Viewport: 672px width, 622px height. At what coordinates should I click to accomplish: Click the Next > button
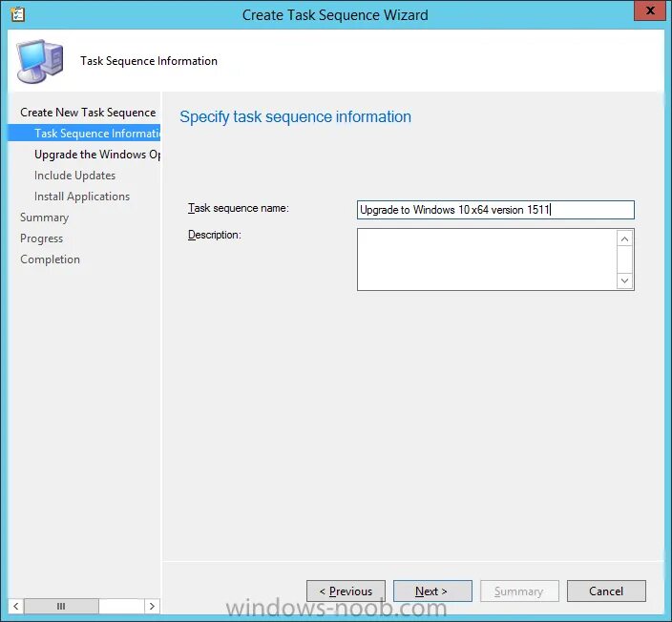click(x=432, y=591)
